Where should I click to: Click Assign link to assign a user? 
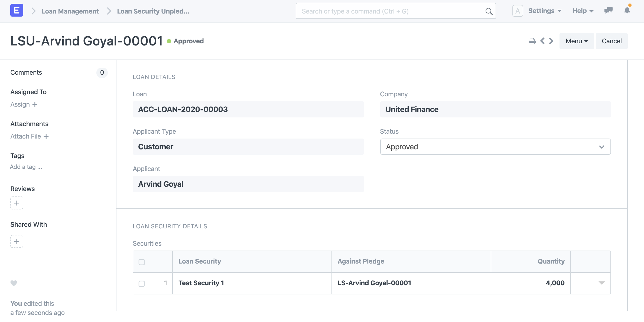coord(24,104)
